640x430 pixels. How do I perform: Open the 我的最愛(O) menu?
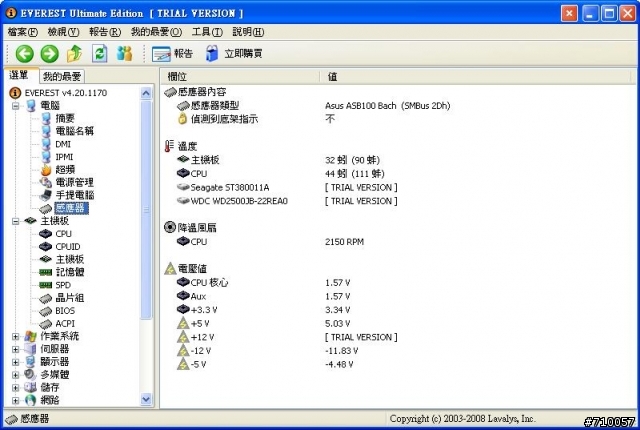(156, 32)
